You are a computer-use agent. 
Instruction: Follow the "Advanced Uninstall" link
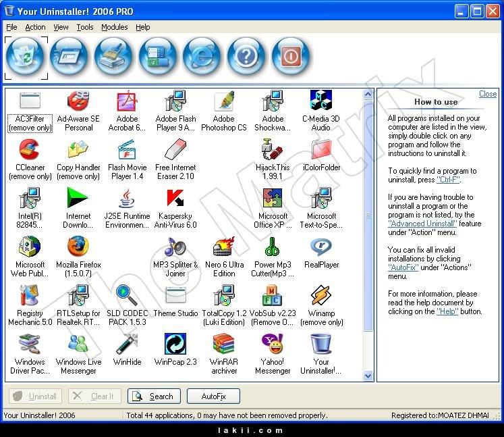click(x=422, y=224)
